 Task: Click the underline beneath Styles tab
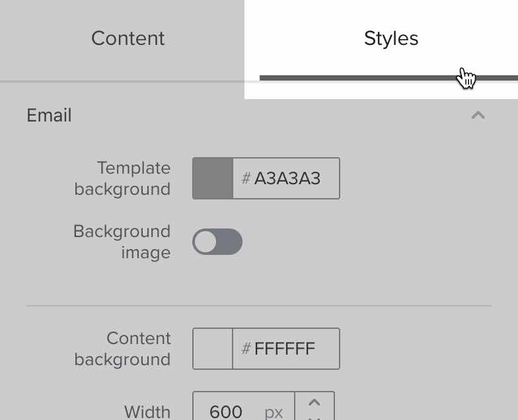click(x=357, y=78)
